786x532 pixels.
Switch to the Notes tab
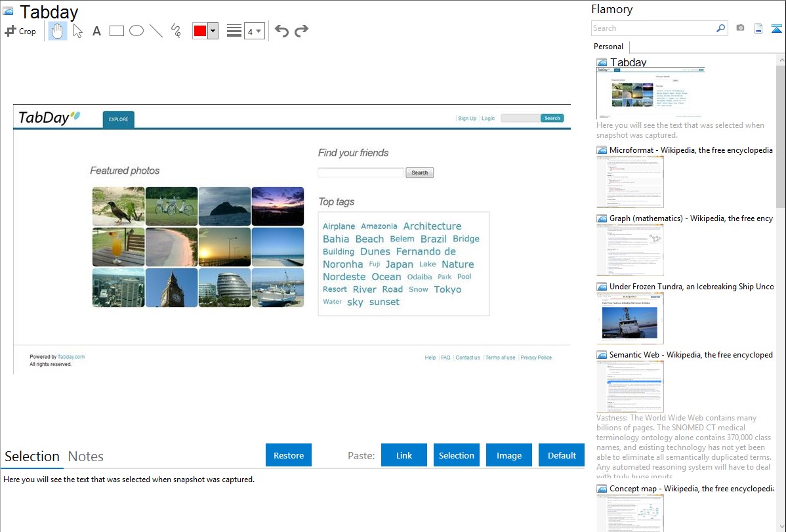pos(86,457)
